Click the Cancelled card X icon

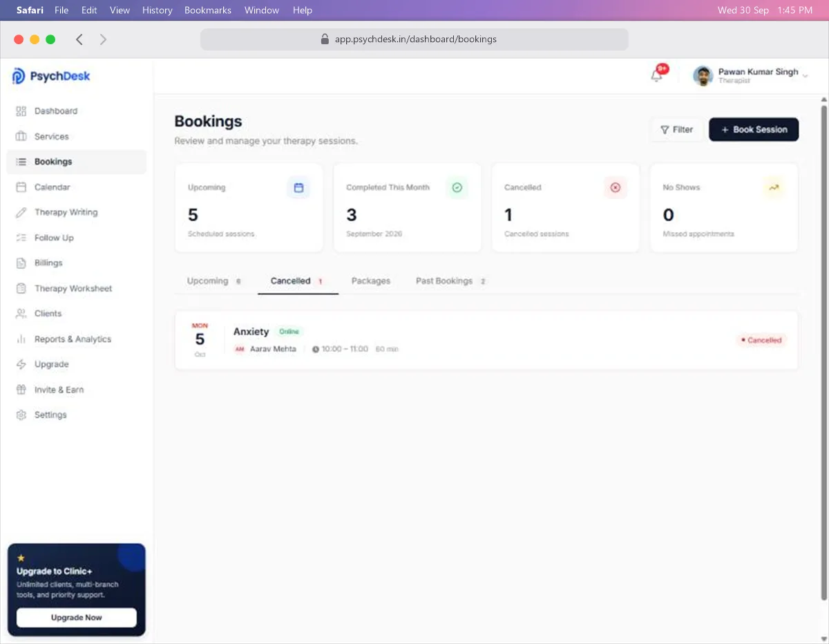615,187
